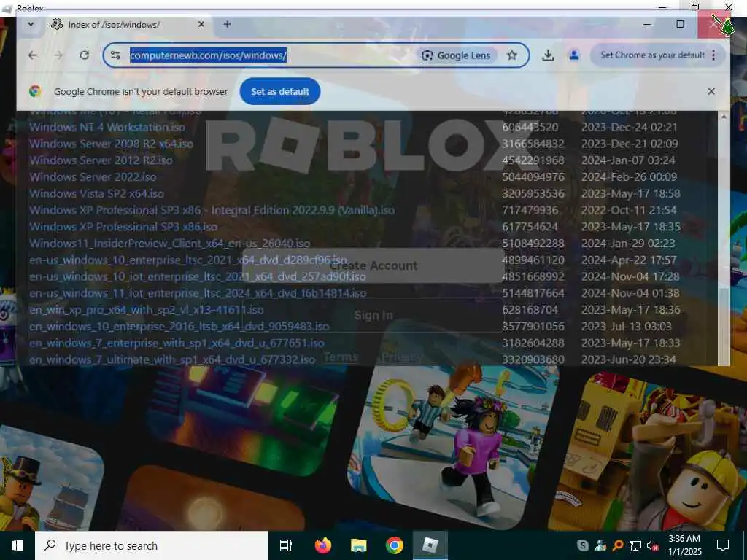This screenshot has width=747, height=560.
Task: Launch Firefox from the taskbar
Action: pos(323,545)
